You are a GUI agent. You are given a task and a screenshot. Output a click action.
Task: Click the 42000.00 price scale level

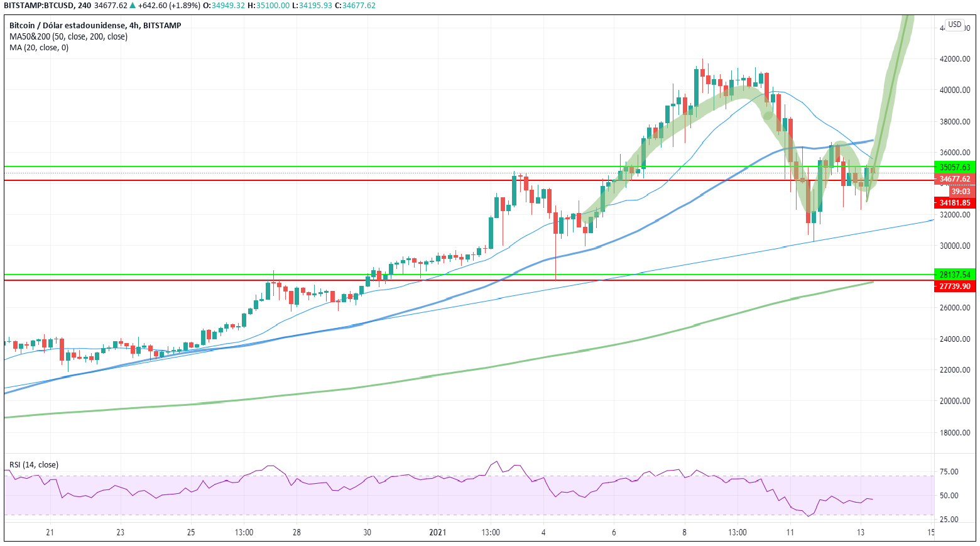tap(954, 59)
